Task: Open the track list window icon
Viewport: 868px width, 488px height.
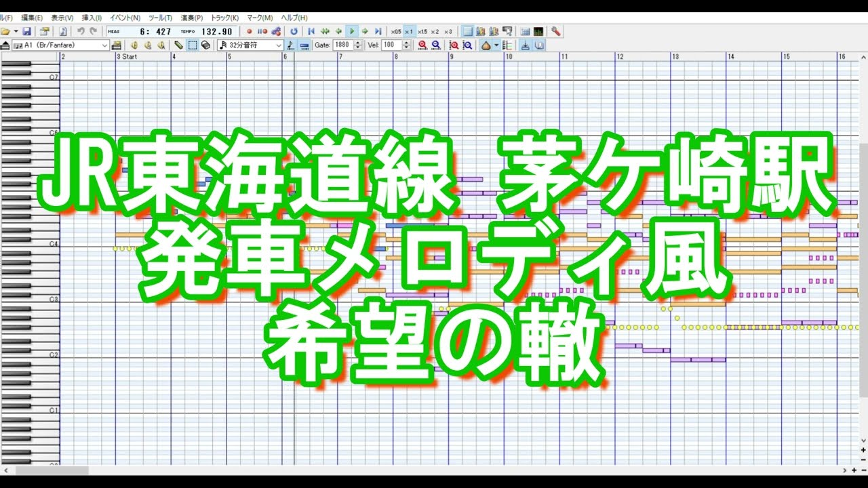Action: coord(467,31)
